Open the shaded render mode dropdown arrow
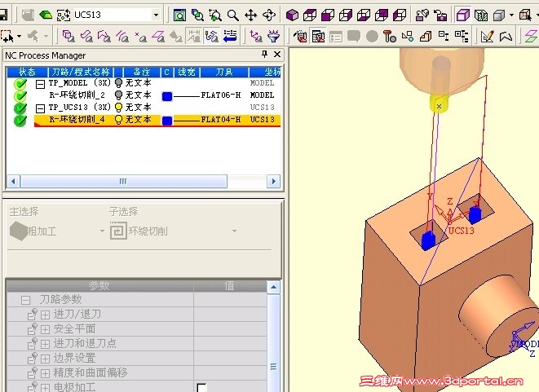Screen dimensions: 539x392 point(511,15)
